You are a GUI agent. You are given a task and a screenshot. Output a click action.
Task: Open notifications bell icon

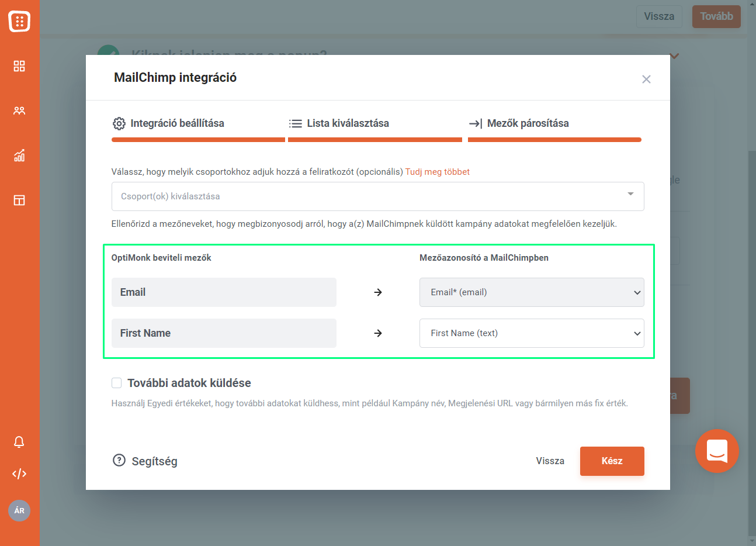coord(19,442)
